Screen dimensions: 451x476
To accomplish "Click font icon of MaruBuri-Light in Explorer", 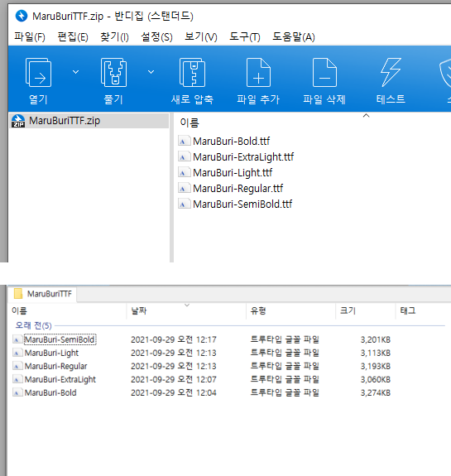I will pos(17,353).
